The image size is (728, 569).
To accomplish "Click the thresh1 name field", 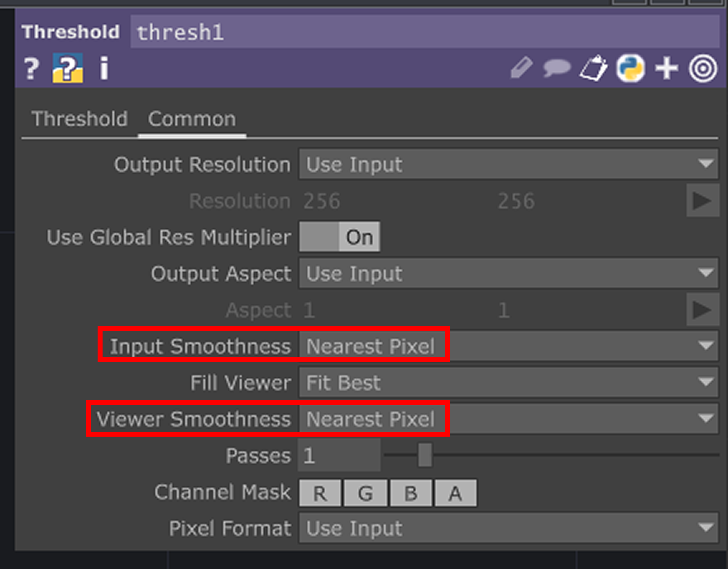I will click(425, 32).
